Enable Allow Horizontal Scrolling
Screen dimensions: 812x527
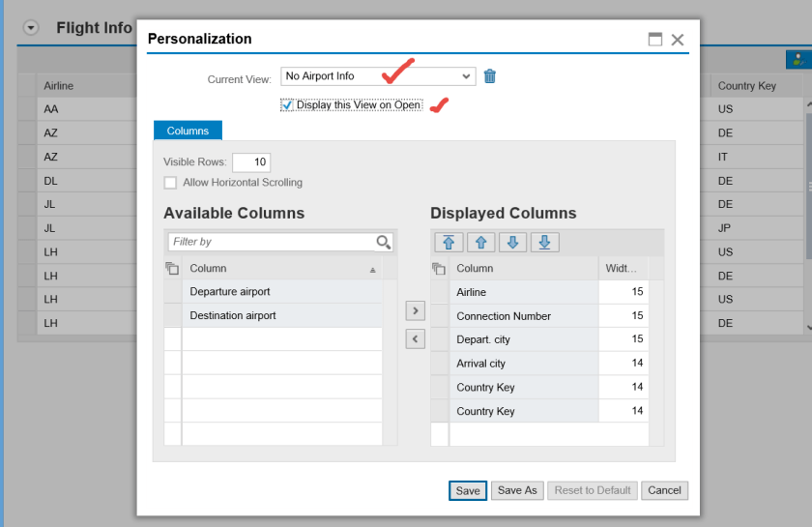click(170, 183)
